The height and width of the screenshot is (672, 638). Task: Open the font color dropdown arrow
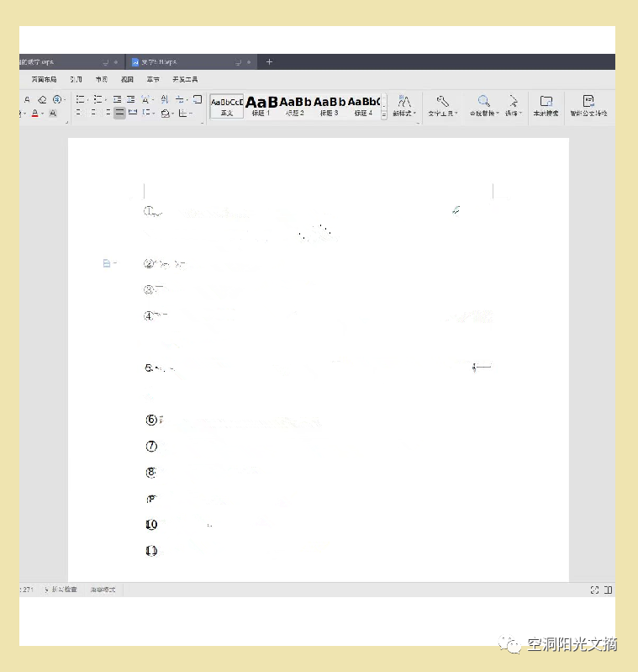[43, 114]
